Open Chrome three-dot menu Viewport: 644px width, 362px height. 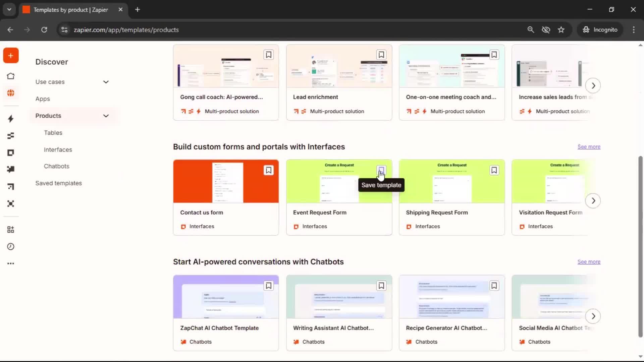[x=634, y=30]
